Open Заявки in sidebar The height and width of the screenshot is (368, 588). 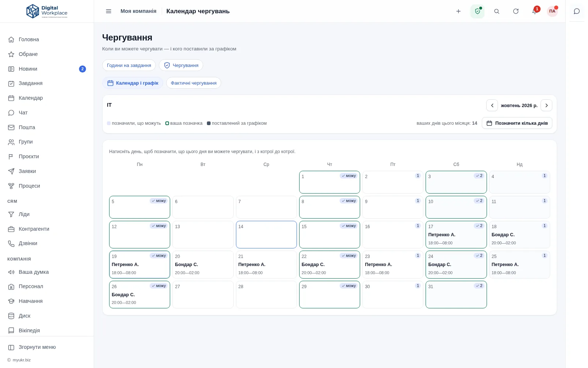coord(47,171)
